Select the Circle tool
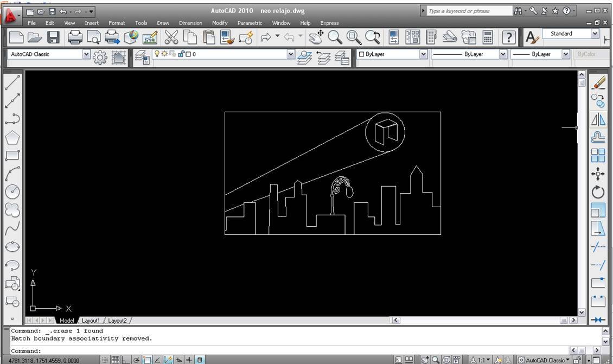This screenshot has width=613, height=364. click(x=12, y=191)
